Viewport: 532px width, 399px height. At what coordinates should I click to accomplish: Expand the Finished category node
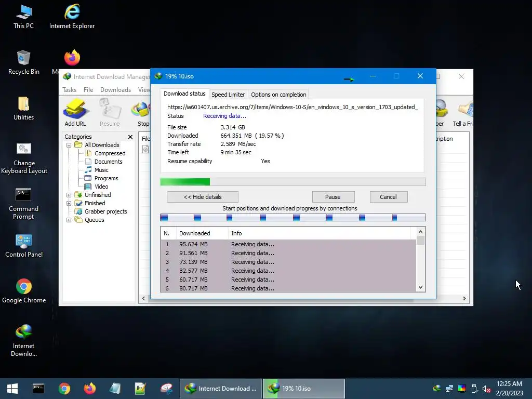(69, 203)
